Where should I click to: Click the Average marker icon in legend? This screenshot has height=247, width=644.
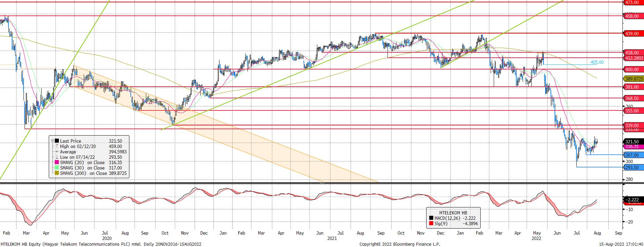point(57,152)
